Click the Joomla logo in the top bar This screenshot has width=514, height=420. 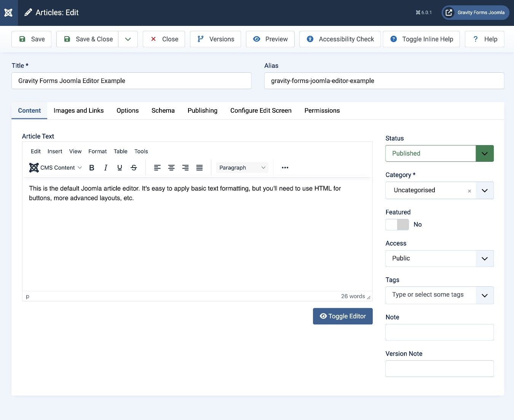[x=9, y=13]
